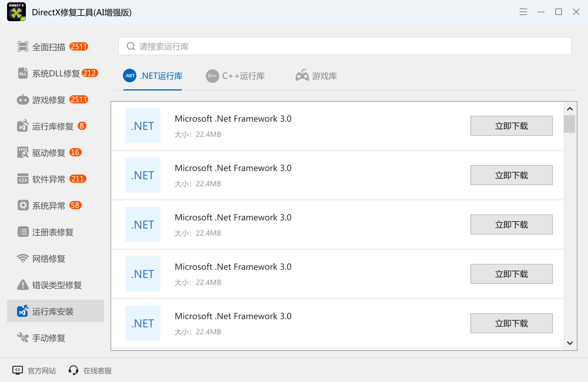Click the runtime library search field
This screenshot has width=588, height=382.
tap(345, 46)
